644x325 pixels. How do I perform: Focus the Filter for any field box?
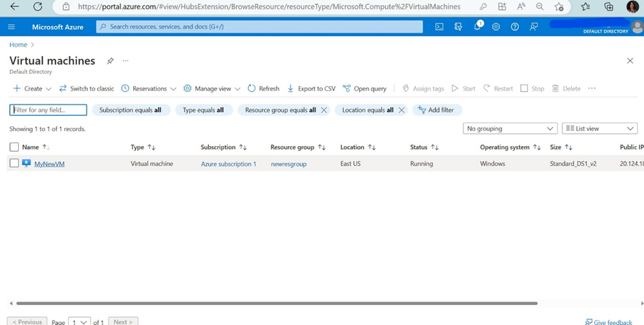48,110
